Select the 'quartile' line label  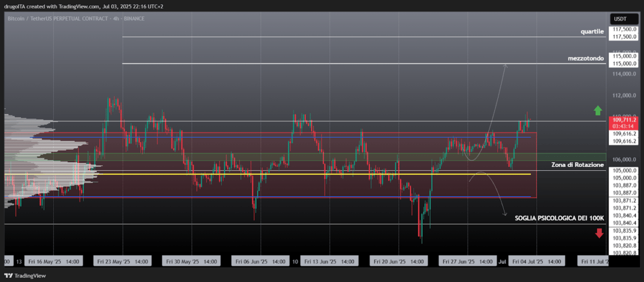[592, 31]
